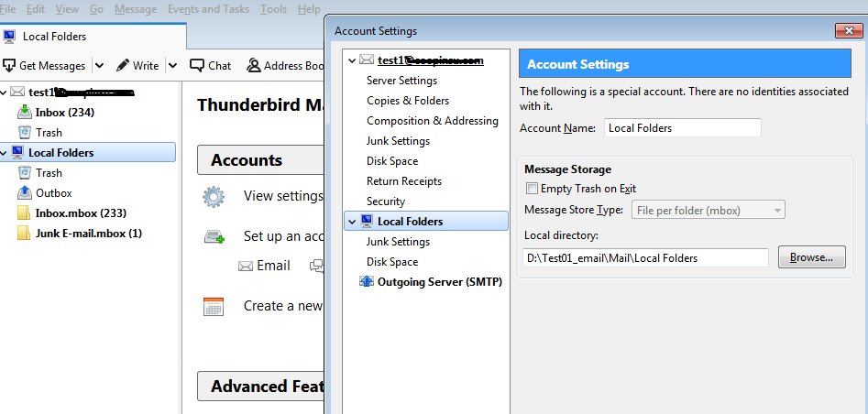Click the Email link under Set up an account
This screenshot has height=414, width=868.
(x=273, y=266)
